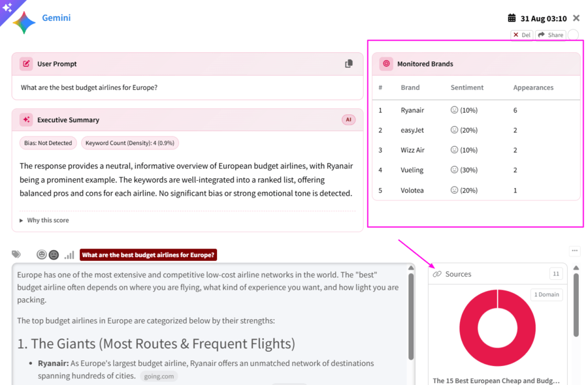Click the signal bars icon
This screenshot has height=385, width=588.
(69, 255)
